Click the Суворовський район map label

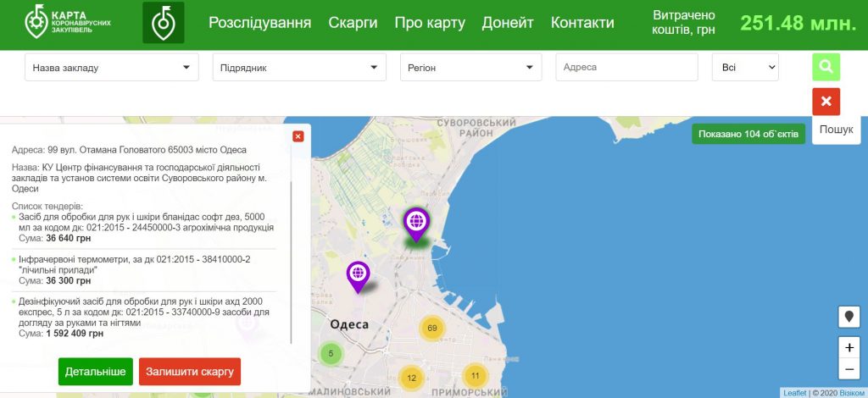click(476, 128)
